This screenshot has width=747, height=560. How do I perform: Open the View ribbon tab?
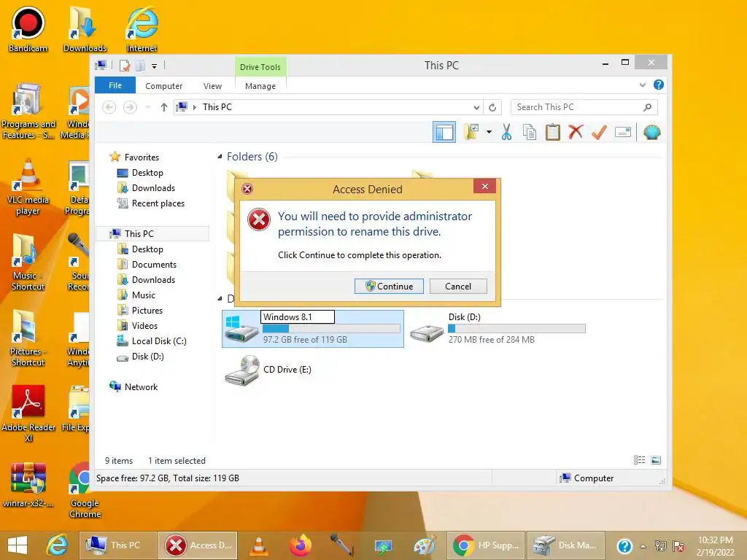pos(212,86)
